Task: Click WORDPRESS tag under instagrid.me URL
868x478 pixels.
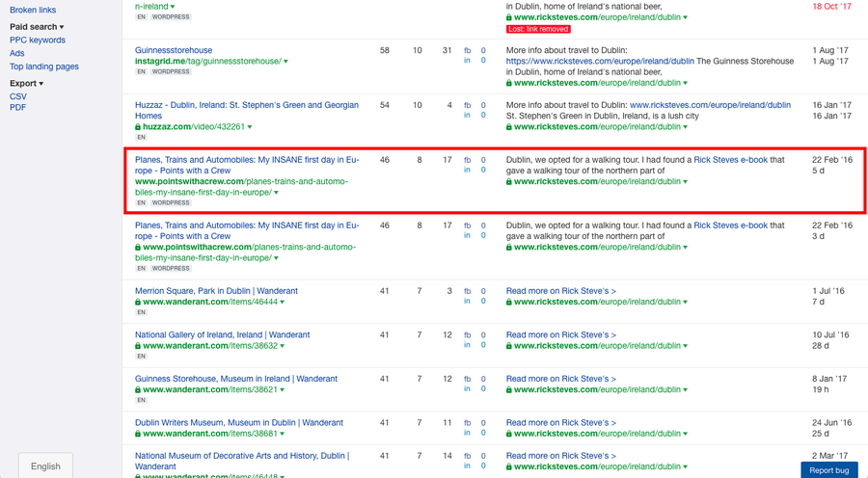Action: coord(171,72)
